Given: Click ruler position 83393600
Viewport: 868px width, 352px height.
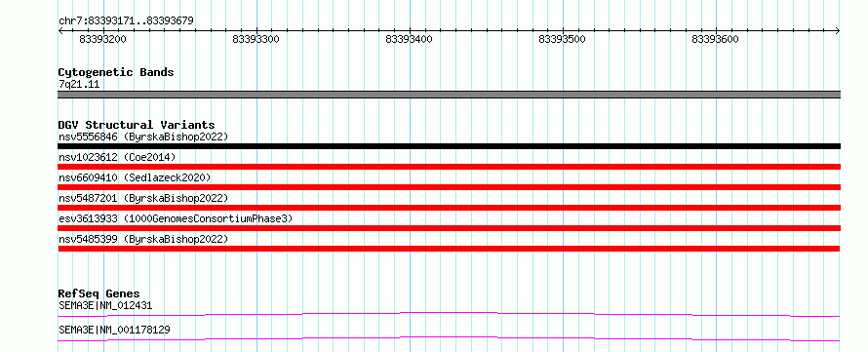Looking at the screenshot, I should click(716, 39).
